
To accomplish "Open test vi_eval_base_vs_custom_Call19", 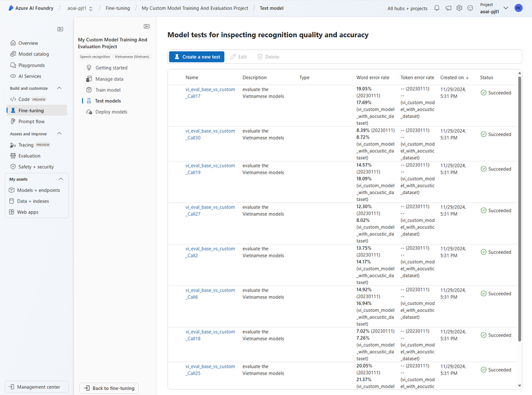I will [x=210, y=169].
